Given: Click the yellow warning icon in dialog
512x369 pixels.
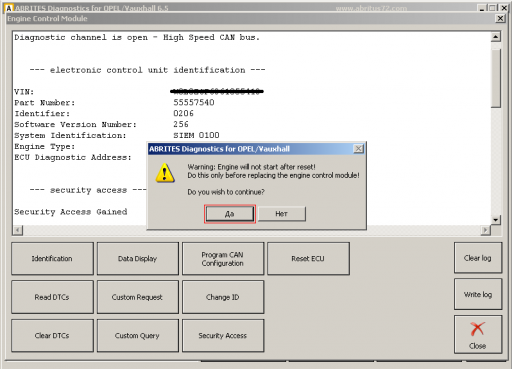Looking at the screenshot, I should tap(165, 173).
